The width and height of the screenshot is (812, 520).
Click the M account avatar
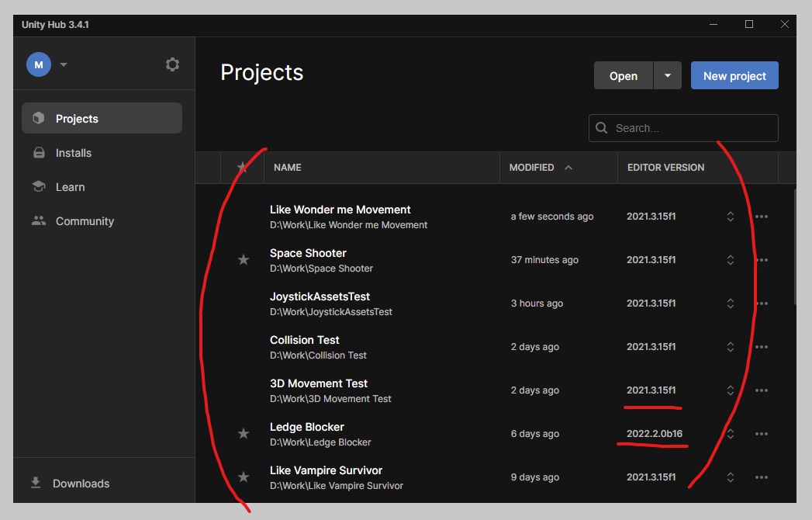pyautogui.click(x=39, y=64)
